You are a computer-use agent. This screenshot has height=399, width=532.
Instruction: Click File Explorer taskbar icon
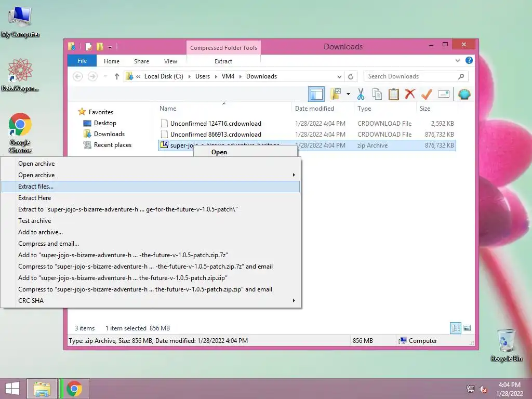(42, 389)
